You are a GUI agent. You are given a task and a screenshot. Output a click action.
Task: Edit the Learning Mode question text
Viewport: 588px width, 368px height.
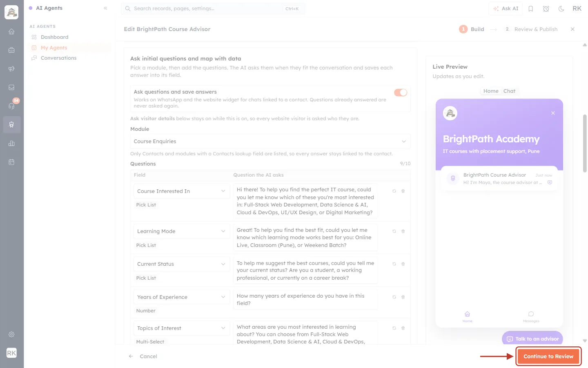(x=305, y=238)
